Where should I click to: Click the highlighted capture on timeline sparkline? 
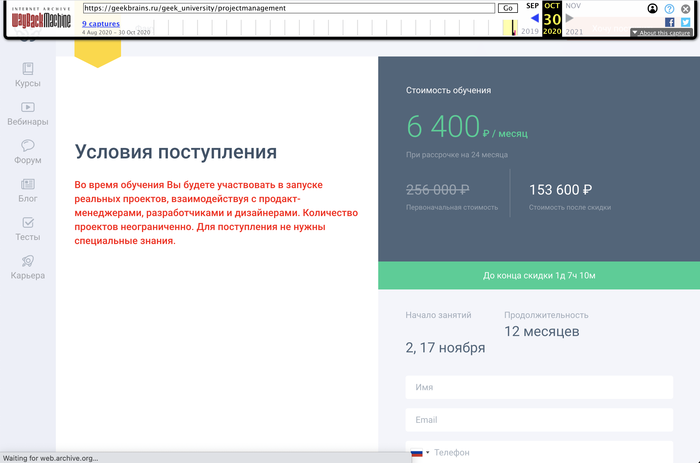(513, 29)
